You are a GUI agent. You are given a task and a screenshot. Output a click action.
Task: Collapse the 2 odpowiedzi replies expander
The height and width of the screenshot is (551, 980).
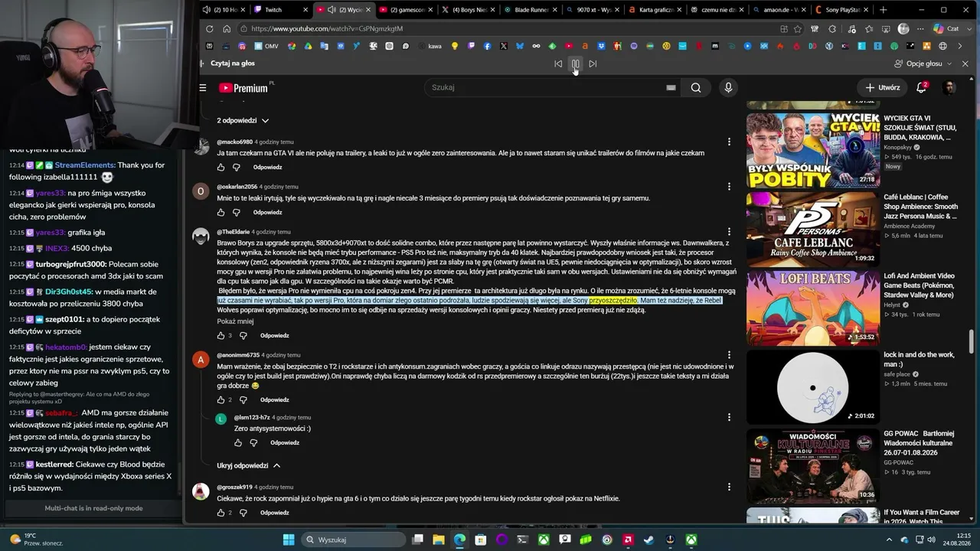243,121
